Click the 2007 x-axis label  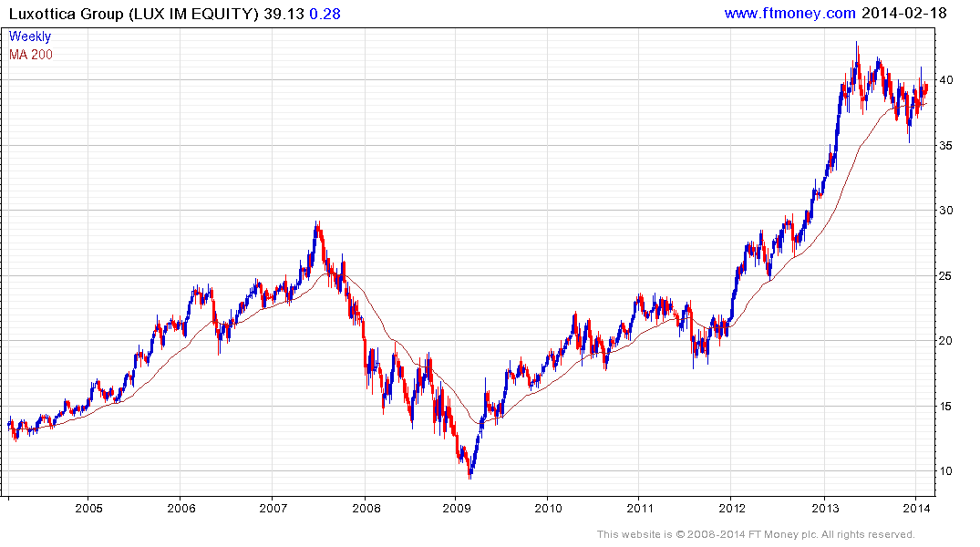tap(273, 508)
